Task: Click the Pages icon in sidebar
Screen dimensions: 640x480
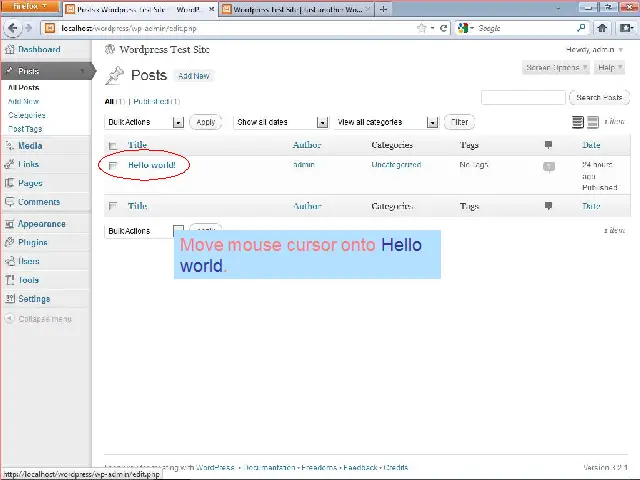Action: (x=9, y=183)
